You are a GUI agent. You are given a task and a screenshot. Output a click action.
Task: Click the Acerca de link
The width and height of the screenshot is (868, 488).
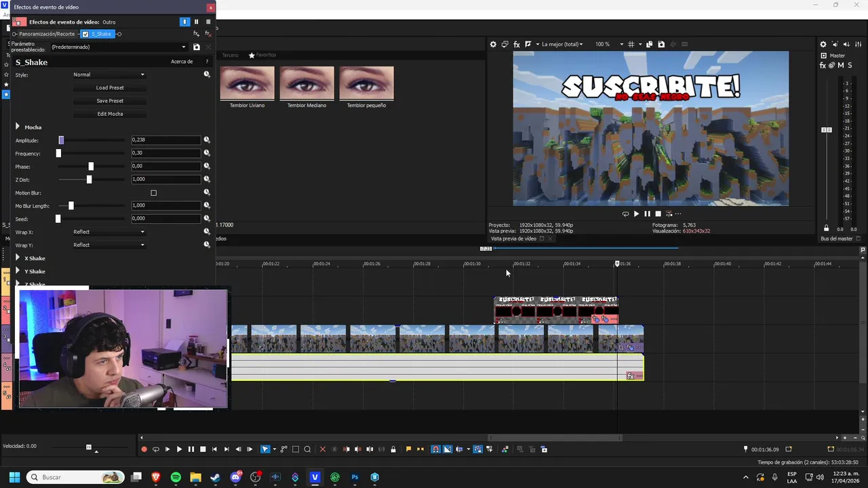(182, 62)
